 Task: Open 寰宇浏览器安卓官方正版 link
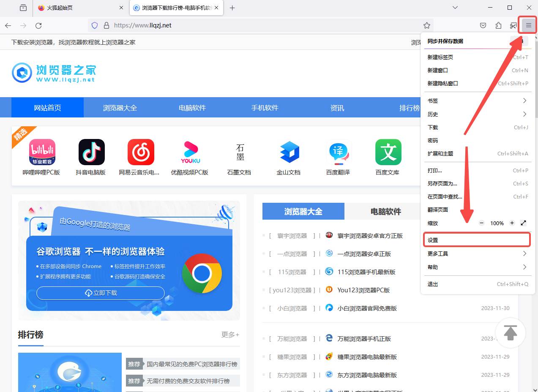[370, 236]
